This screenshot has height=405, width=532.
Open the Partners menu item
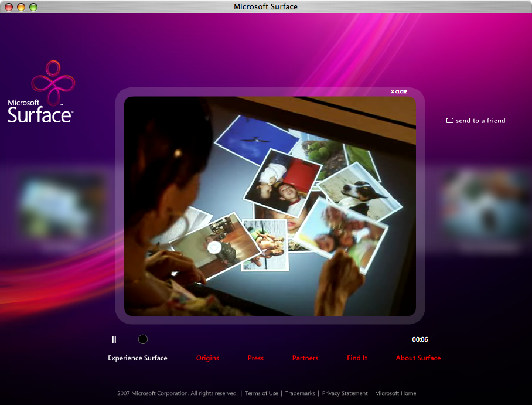[305, 358]
